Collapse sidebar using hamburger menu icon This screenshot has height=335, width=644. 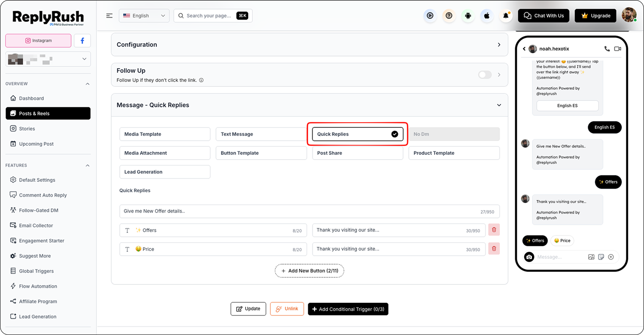tap(109, 16)
